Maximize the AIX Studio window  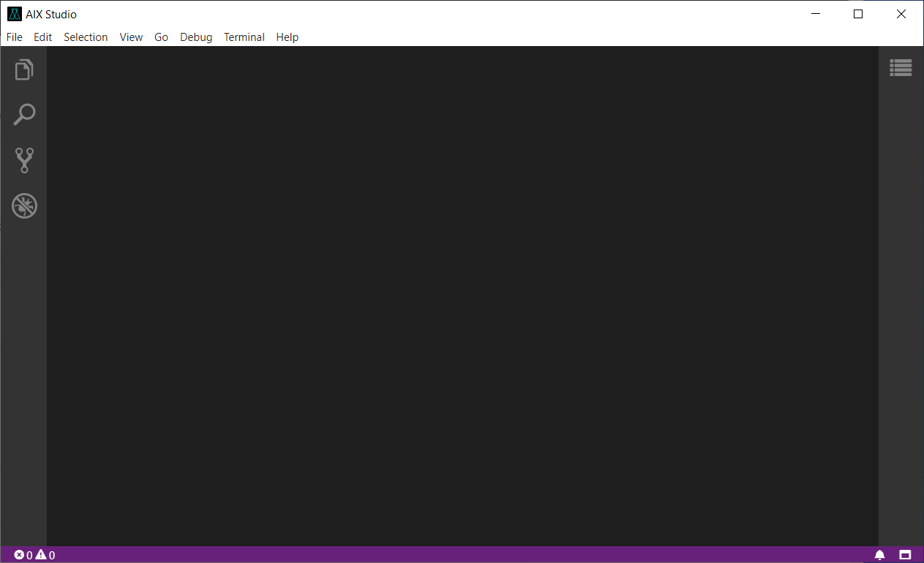click(x=858, y=14)
